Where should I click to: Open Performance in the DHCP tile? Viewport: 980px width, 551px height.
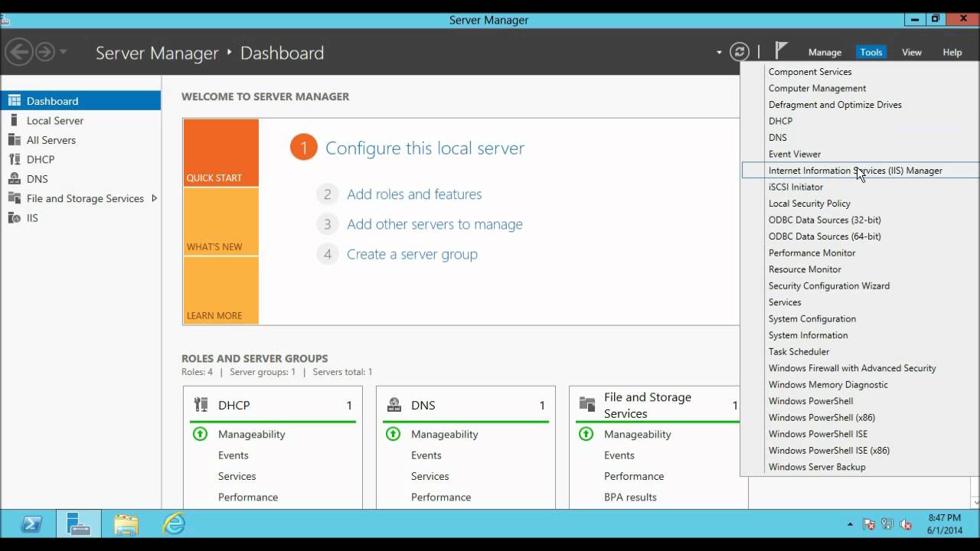pyautogui.click(x=248, y=497)
